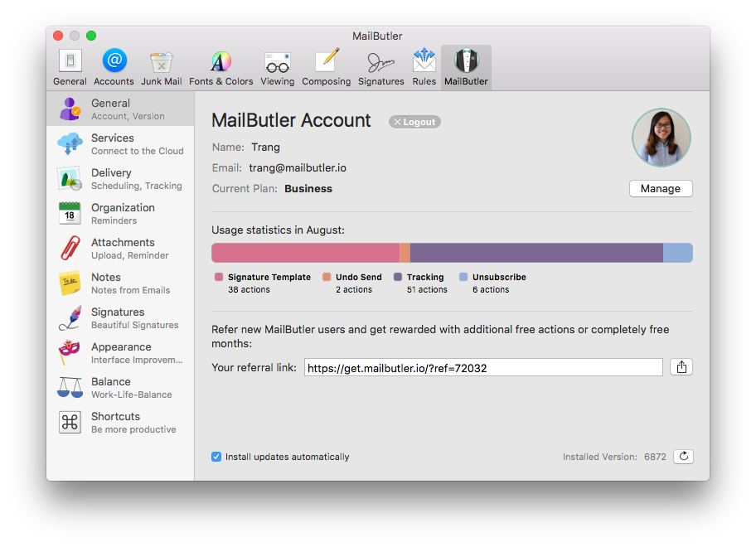This screenshot has width=756, height=547.
Task: Click the referral link text field
Action: [483, 368]
